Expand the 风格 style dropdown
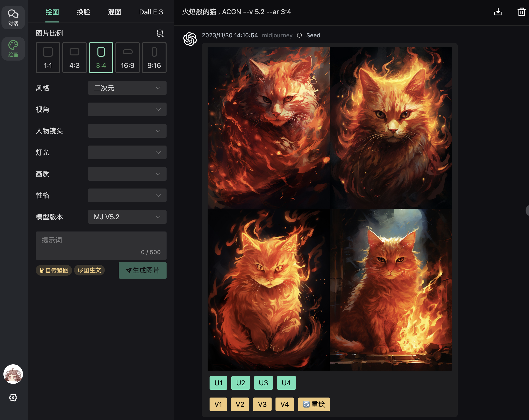The width and height of the screenshot is (529, 420). point(127,88)
